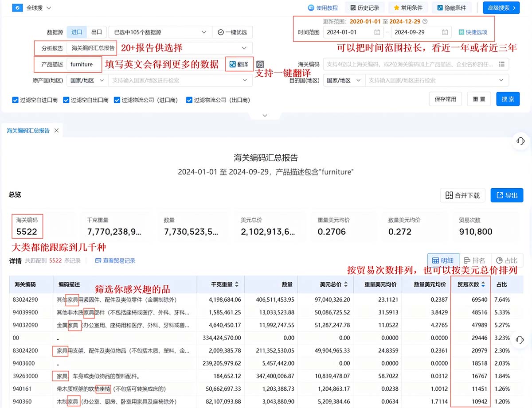The width and height of the screenshot is (532, 408).
Task: Toggle 过滤空白进口商 checkbox
Action: click(x=15, y=100)
